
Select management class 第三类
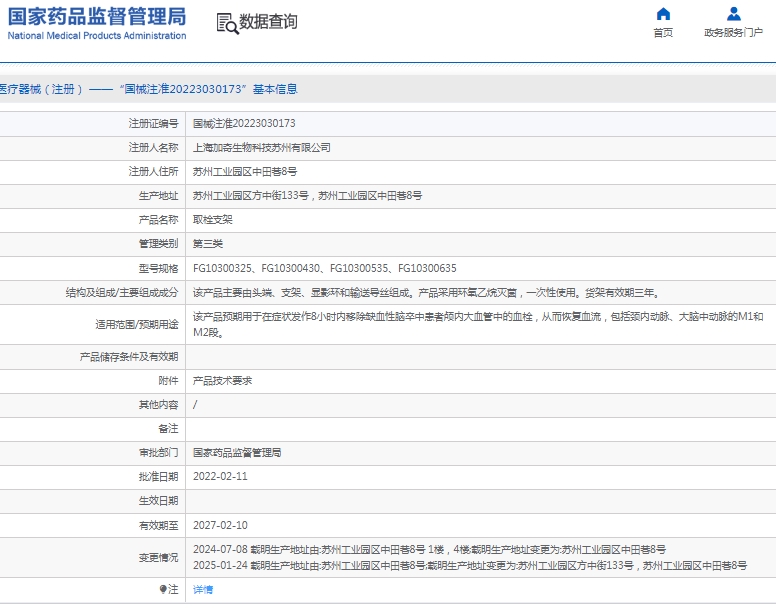pos(208,243)
